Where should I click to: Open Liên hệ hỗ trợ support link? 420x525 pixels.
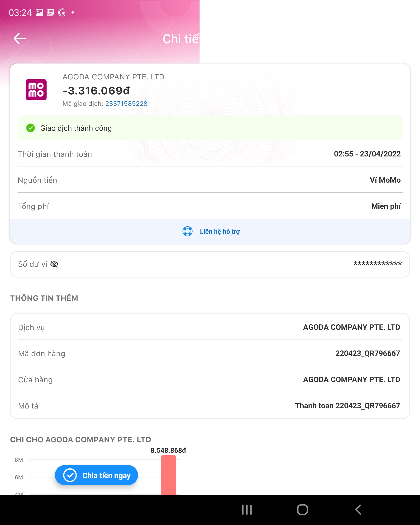[220, 232]
